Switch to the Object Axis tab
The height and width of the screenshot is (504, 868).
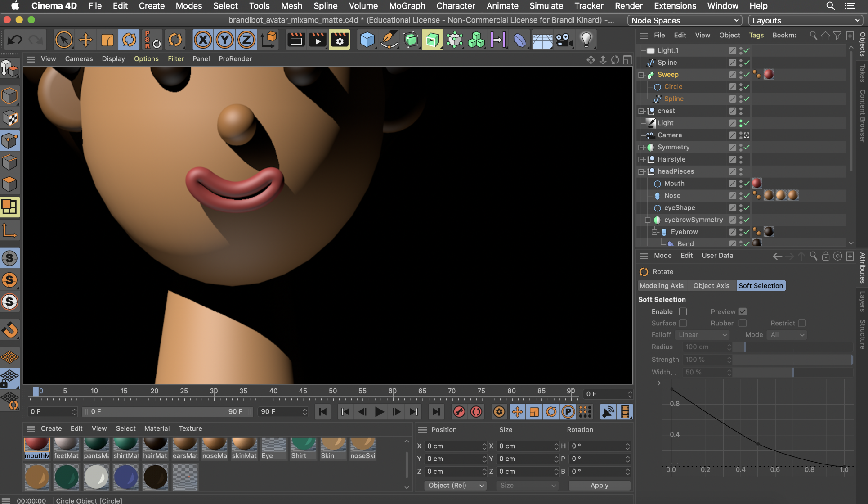711,285
